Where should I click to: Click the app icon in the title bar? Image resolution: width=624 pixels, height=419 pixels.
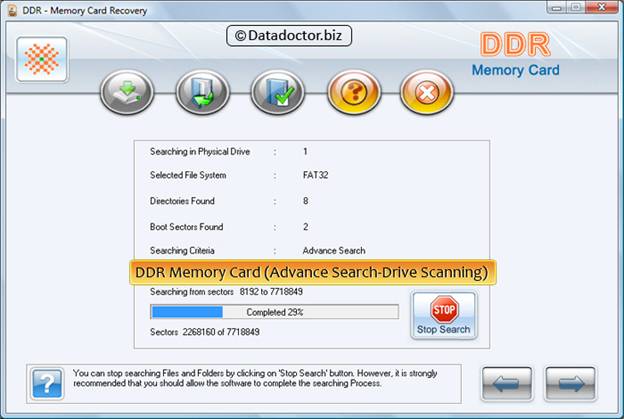(x=12, y=10)
